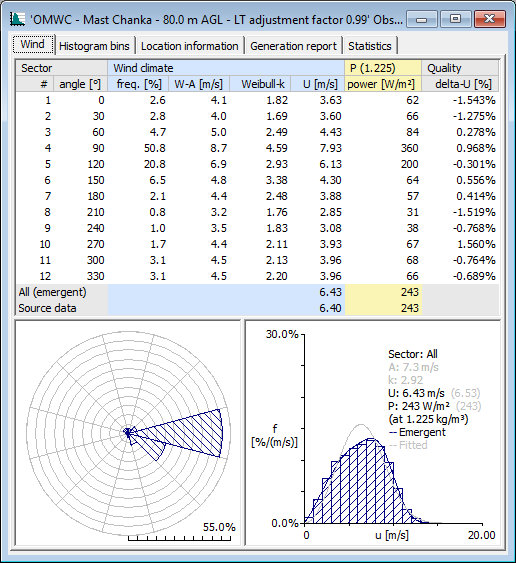Select the All (emergent) row label
Image resolution: width=516 pixels, height=563 pixels.
tap(52, 292)
